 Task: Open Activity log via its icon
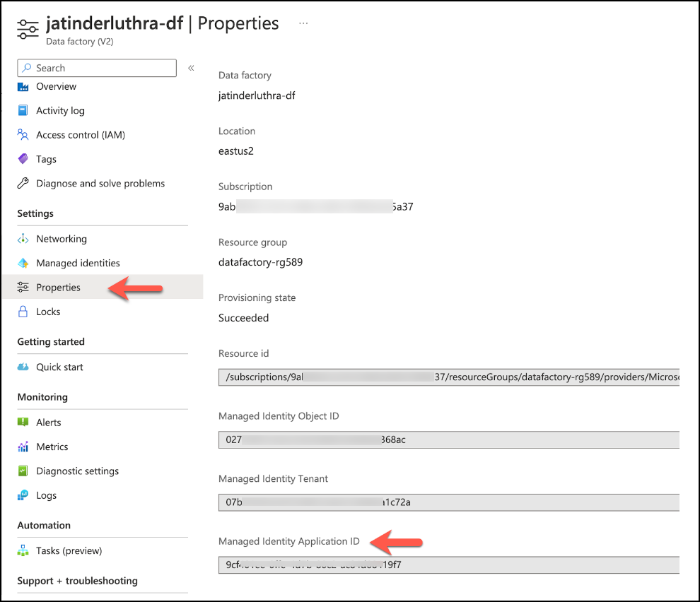(x=23, y=111)
